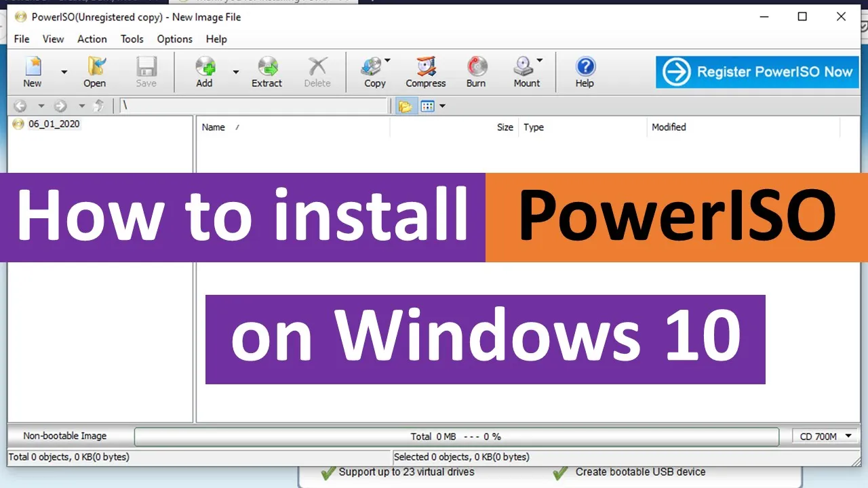This screenshot has width=868, height=488.
Task: Open the Back history dropdown arrow
Action: click(x=41, y=106)
